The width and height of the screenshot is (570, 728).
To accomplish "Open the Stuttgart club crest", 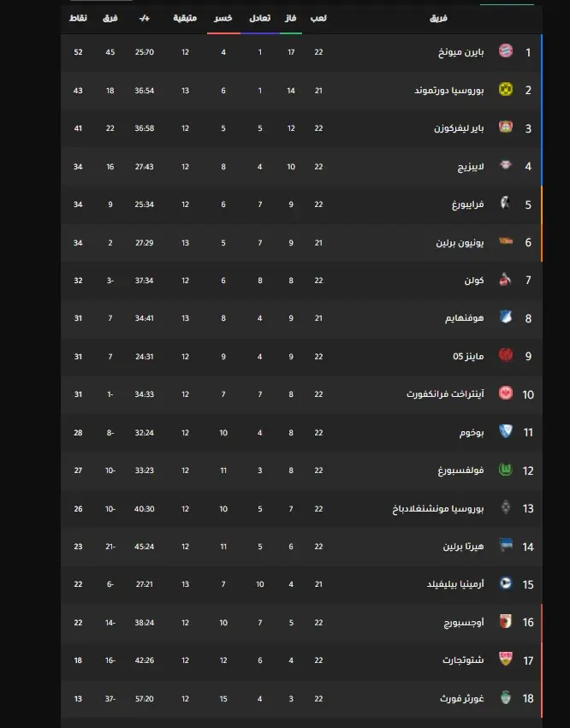I will tap(506, 659).
